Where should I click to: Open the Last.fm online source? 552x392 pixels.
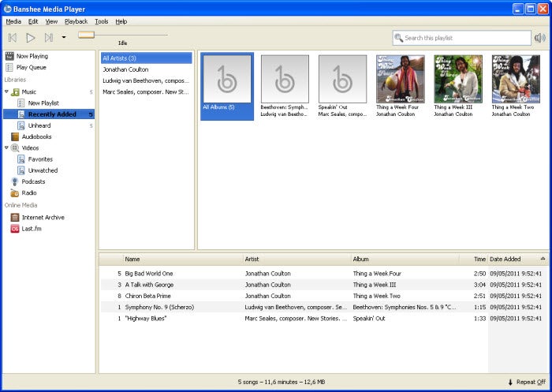pyautogui.click(x=32, y=229)
